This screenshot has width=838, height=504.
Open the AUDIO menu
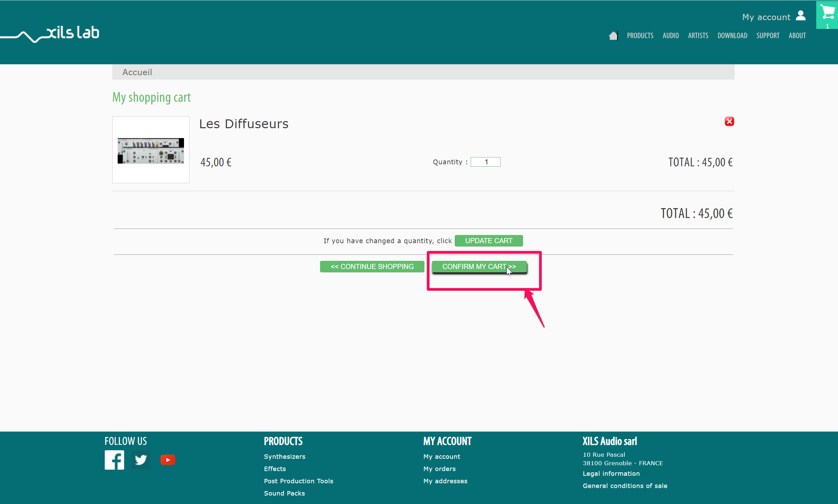671,36
